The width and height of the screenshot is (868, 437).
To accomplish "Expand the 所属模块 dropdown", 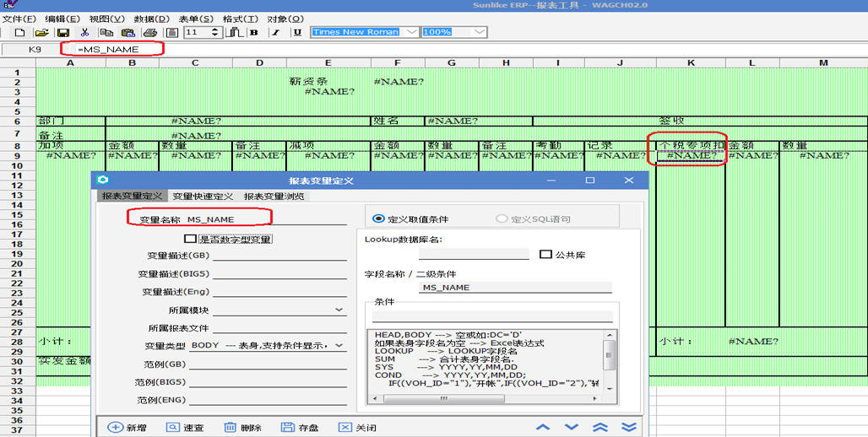I will (339, 310).
